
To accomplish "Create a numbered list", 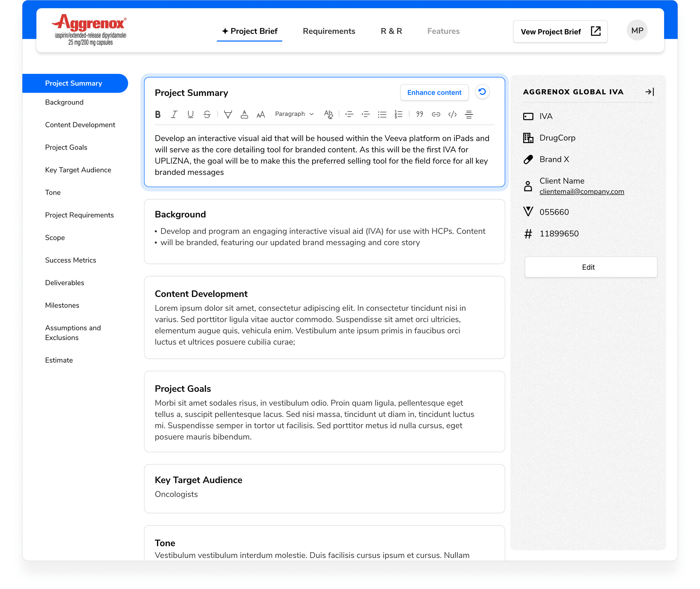I will [398, 115].
